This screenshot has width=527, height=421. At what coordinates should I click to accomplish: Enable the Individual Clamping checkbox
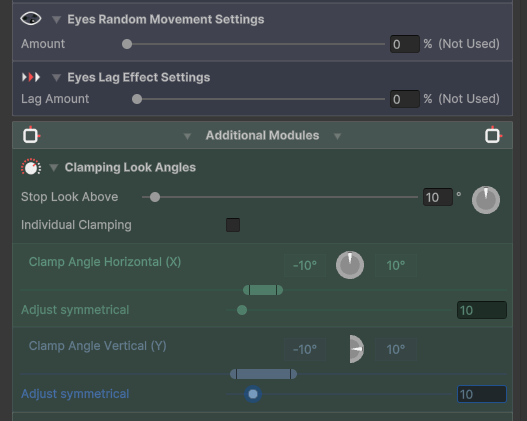coord(233,225)
